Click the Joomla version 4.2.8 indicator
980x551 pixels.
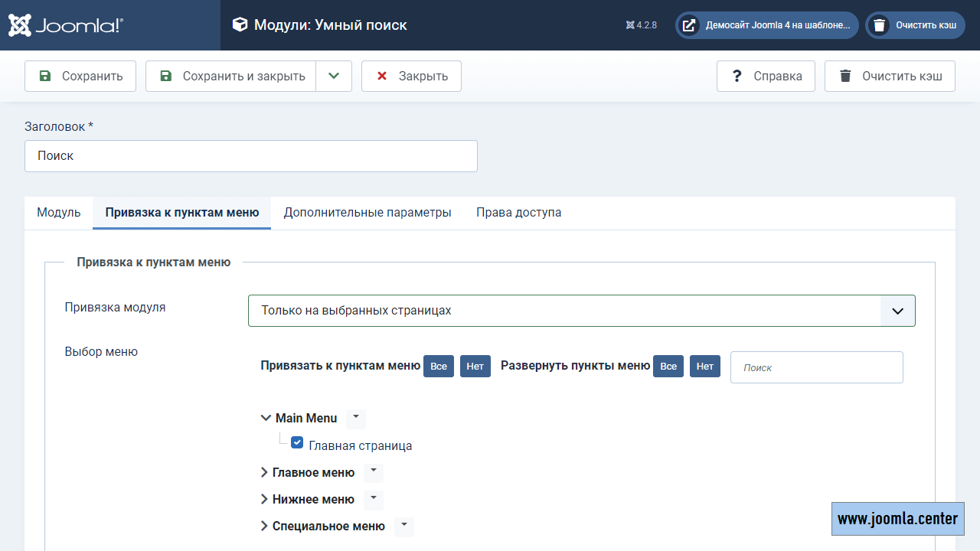tap(642, 25)
